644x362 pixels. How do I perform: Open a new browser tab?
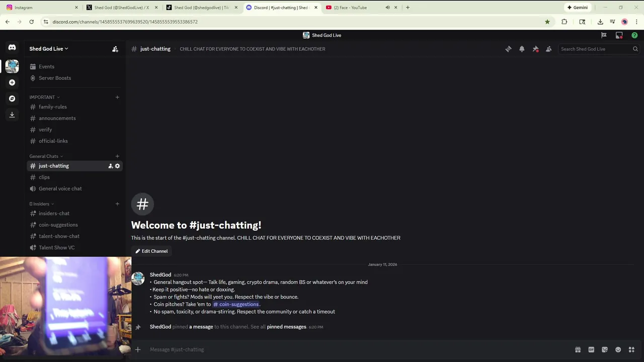pos(408,8)
